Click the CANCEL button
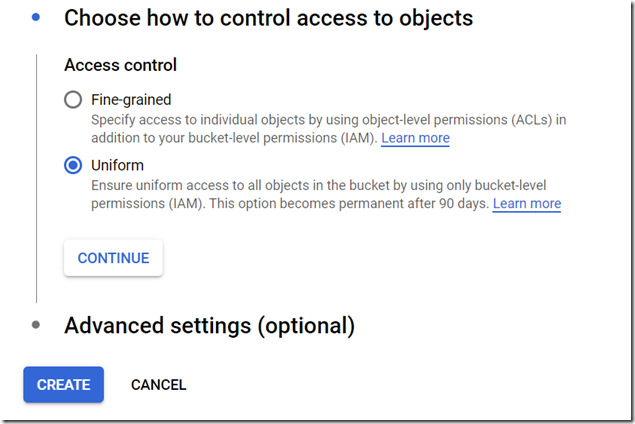This screenshot has width=635, height=424. coord(158,384)
